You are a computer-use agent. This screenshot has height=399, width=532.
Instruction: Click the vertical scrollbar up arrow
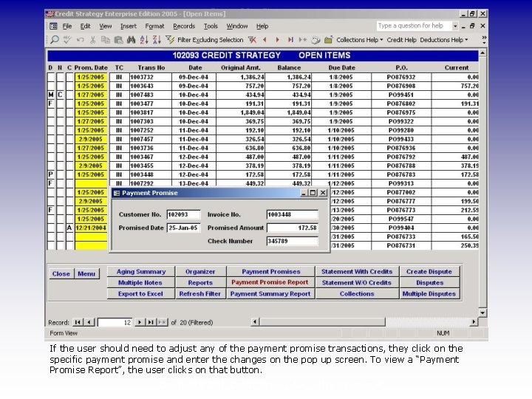(x=482, y=53)
